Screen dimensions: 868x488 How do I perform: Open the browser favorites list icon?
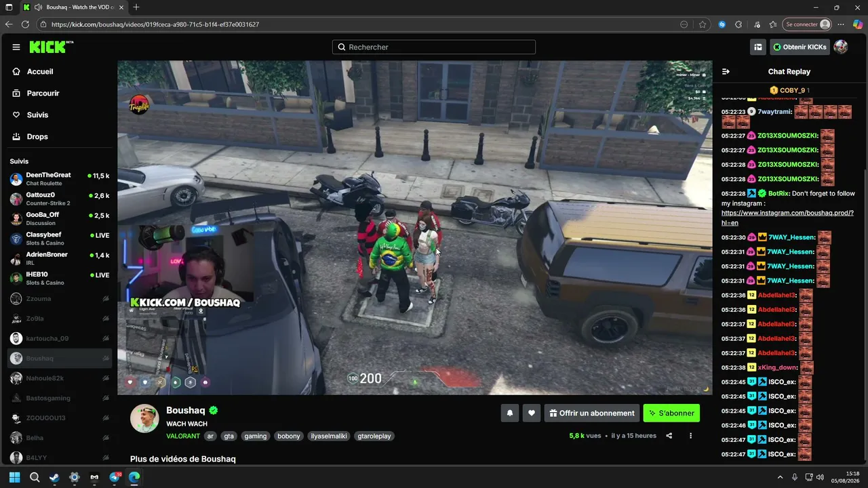point(773,24)
